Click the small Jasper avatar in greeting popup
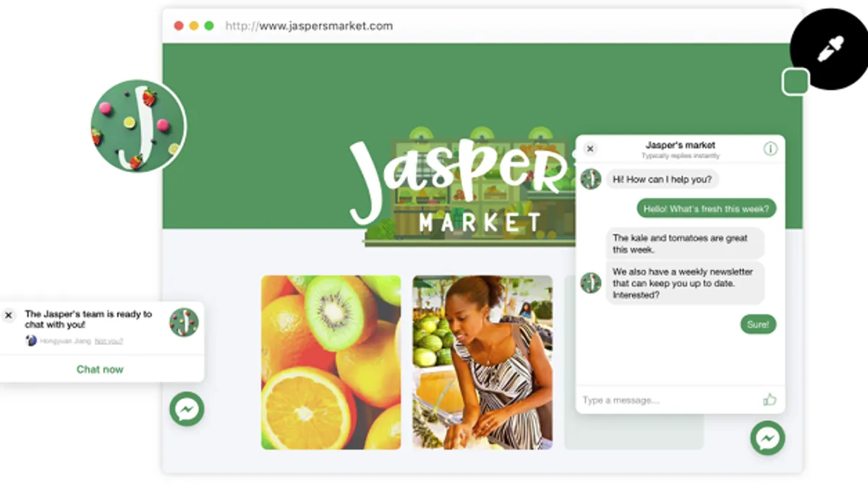The height and width of the screenshot is (488, 868). [x=184, y=322]
